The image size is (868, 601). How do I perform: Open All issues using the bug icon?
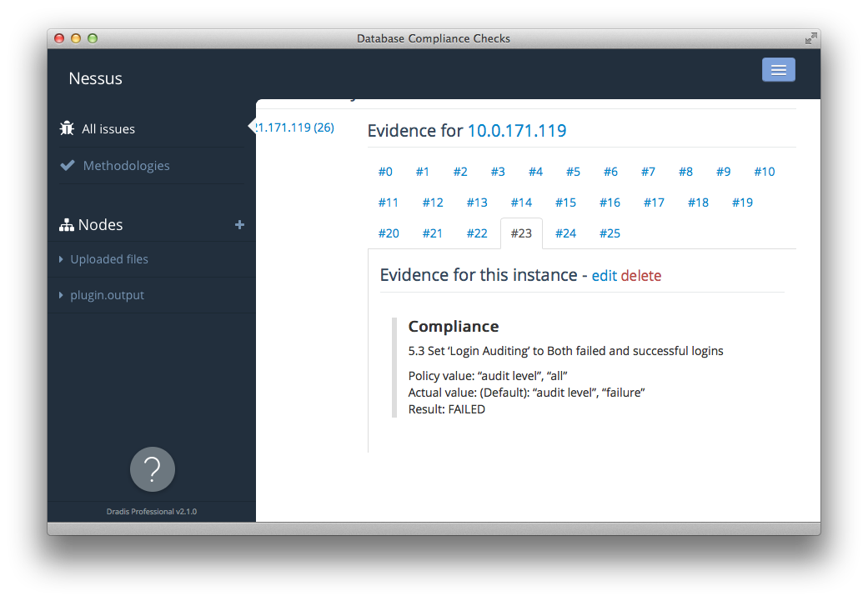coord(67,128)
